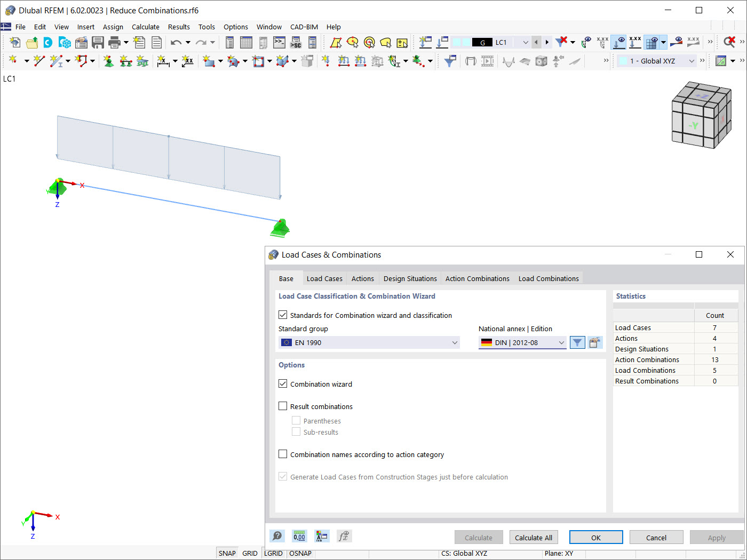Expand the new member tool dropdown arrow
This screenshot has height=560, width=747.
(x=68, y=61)
